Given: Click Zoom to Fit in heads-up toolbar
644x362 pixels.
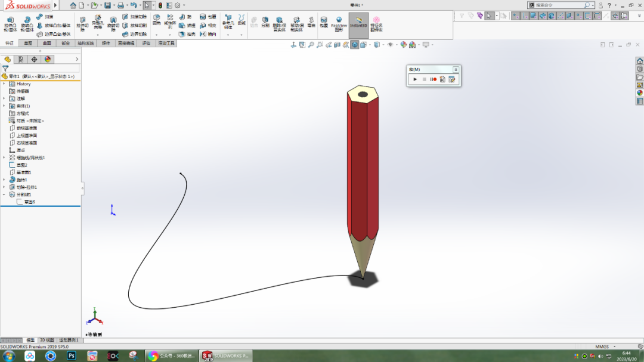Looking at the screenshot, I should [311, 45].
